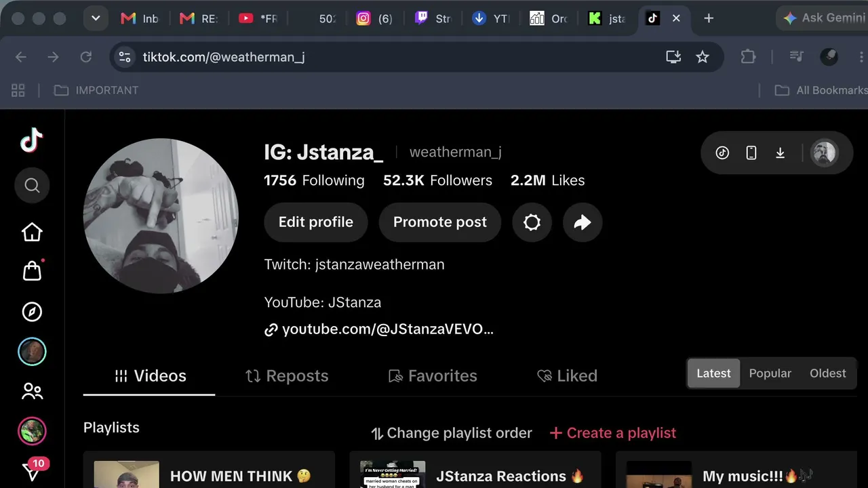Open the JStanza Reactions playlist

click(475, 470)
